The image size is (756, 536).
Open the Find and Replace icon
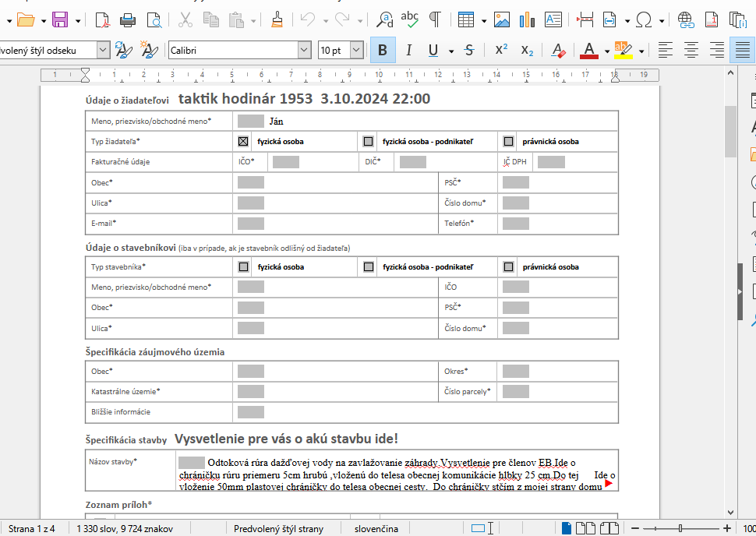tap(384, 19)
